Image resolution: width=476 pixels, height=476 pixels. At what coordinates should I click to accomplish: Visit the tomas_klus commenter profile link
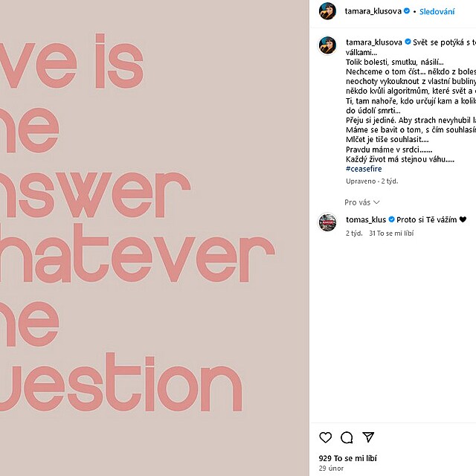point(366,220)
